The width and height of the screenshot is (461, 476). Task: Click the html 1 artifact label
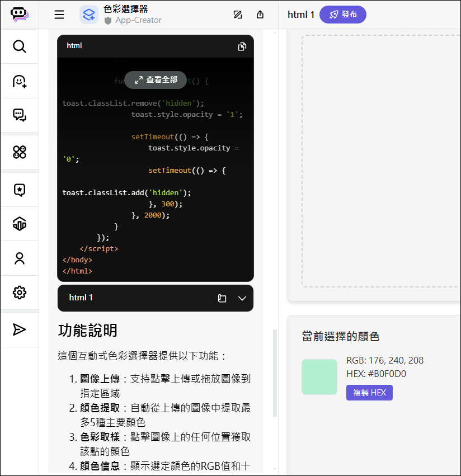click(x=81, y=298)
